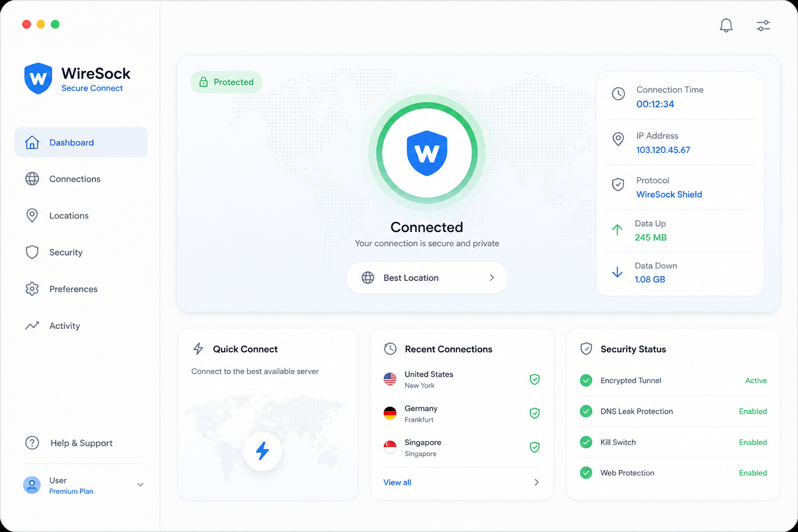Open the Preferences menu item

(x=81, y=289)
